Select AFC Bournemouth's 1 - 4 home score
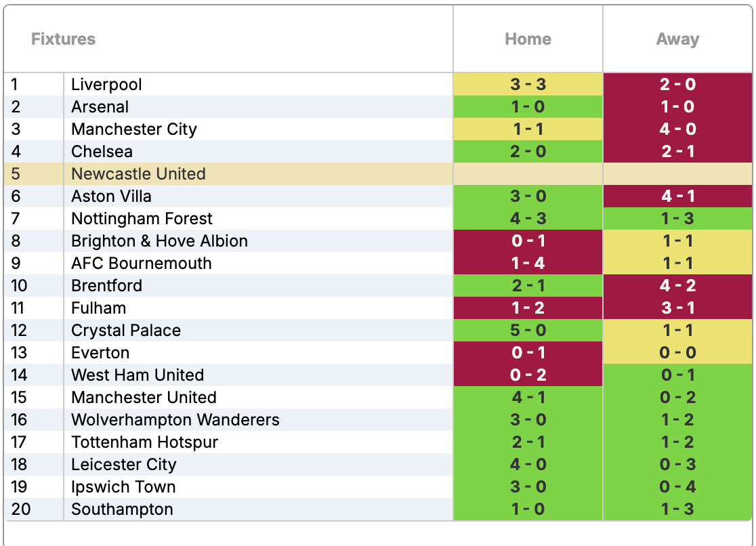 click(528, 264)
